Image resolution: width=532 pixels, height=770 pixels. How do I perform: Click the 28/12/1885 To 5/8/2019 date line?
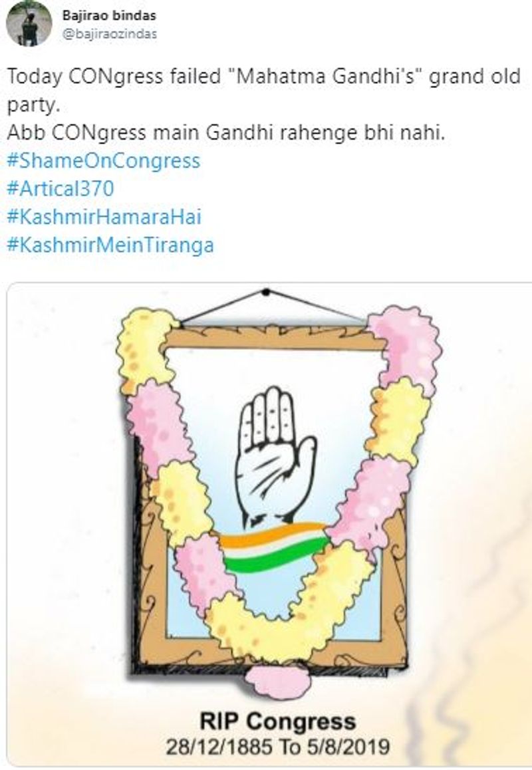coord(277,747)
